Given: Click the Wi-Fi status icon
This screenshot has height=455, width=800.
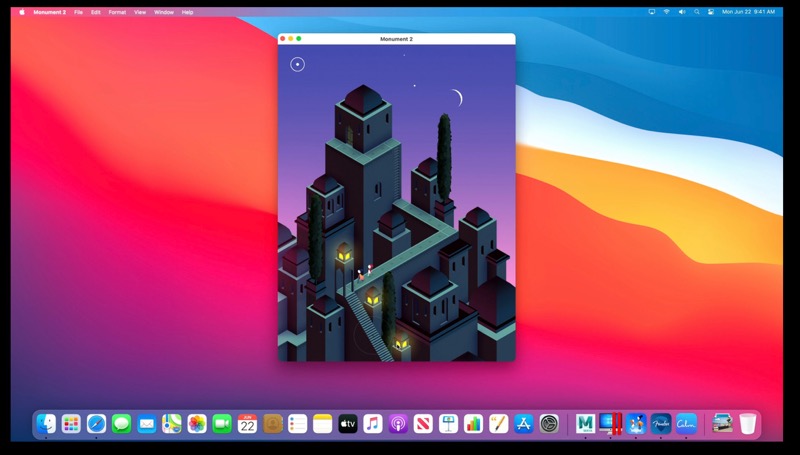Looking at the screenshot, I should pyautogui.click(x=666, y=12).
